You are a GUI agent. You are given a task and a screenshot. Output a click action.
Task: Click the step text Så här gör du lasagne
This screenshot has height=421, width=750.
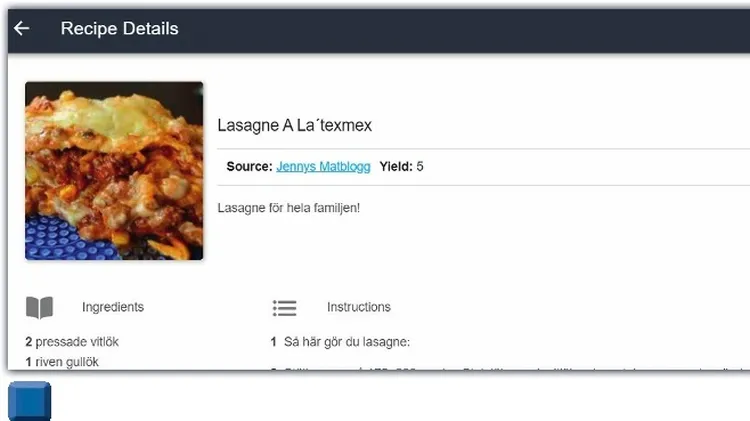click(x=347, y=342)
